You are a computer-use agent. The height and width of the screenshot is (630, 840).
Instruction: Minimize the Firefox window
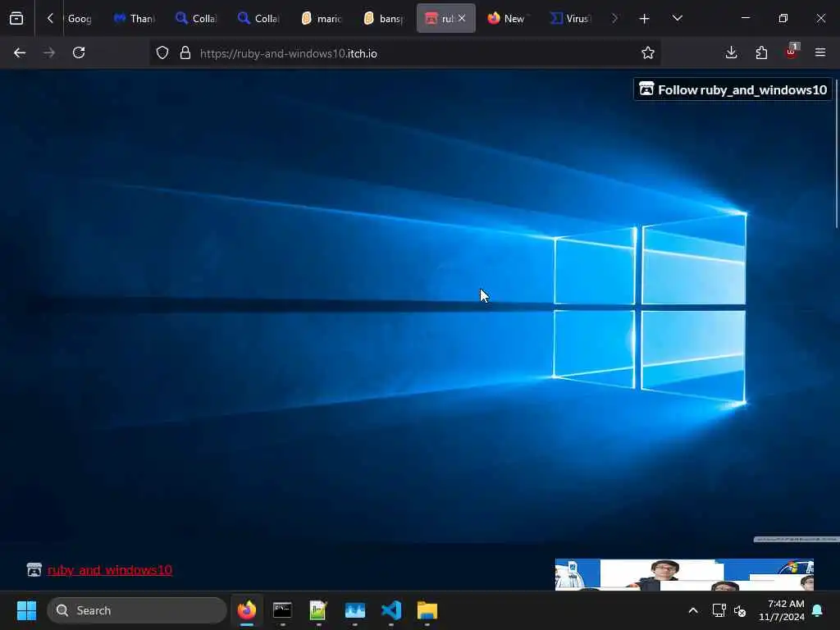[x=745, y=18]
